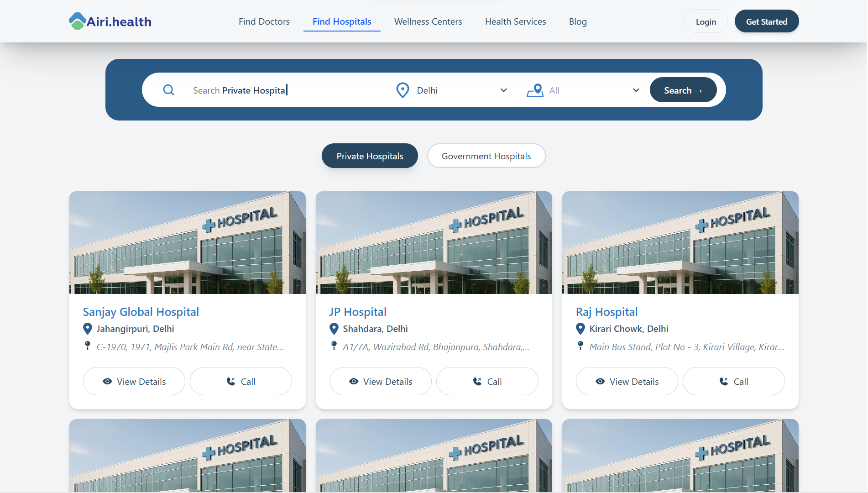The width and height of the screenshot is (868, 493).
Task: Call Sanjay Global Hospital
Action: pyautogui.click(x=241, y=381)
